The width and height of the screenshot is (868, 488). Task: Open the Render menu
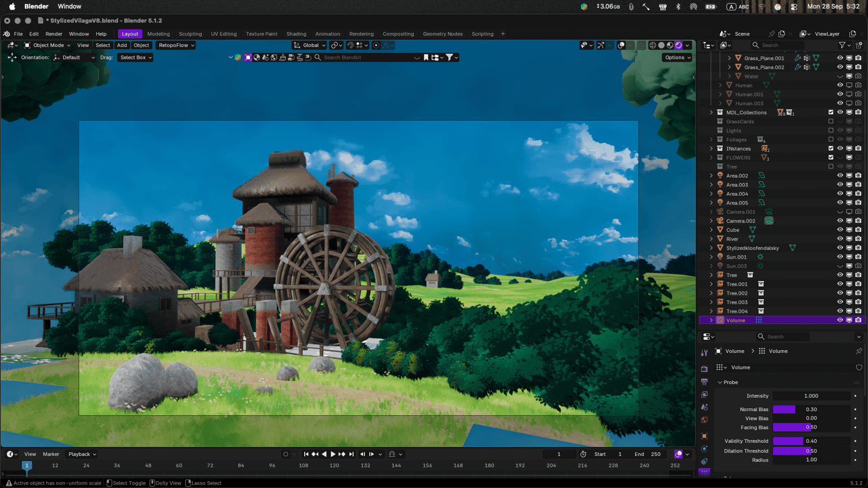[54, 34]
